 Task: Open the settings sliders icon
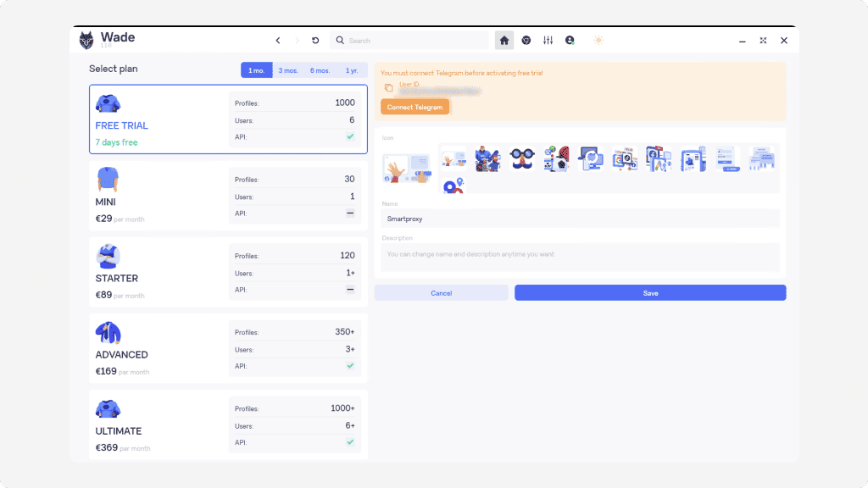(x=548, y=41)
